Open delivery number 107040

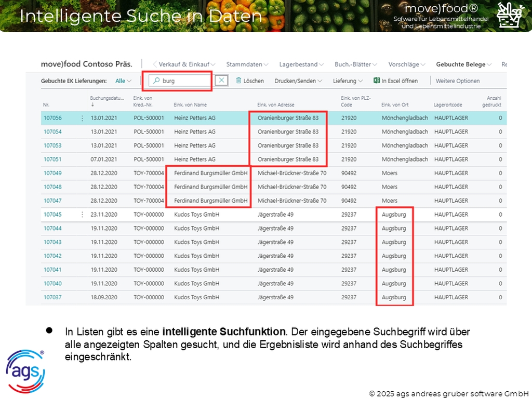pyautogui.click(x=52, y=283)
